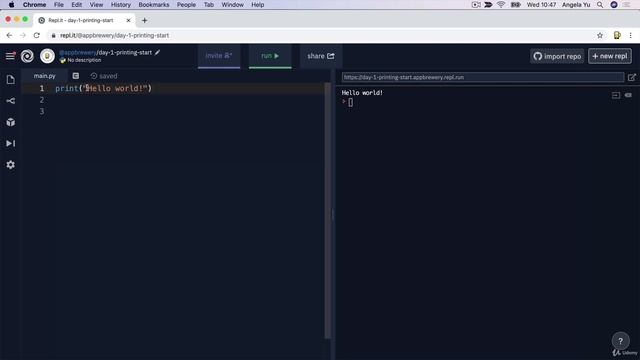Click code line 1 print statement
640x360 pixels.
click(103, 88)
